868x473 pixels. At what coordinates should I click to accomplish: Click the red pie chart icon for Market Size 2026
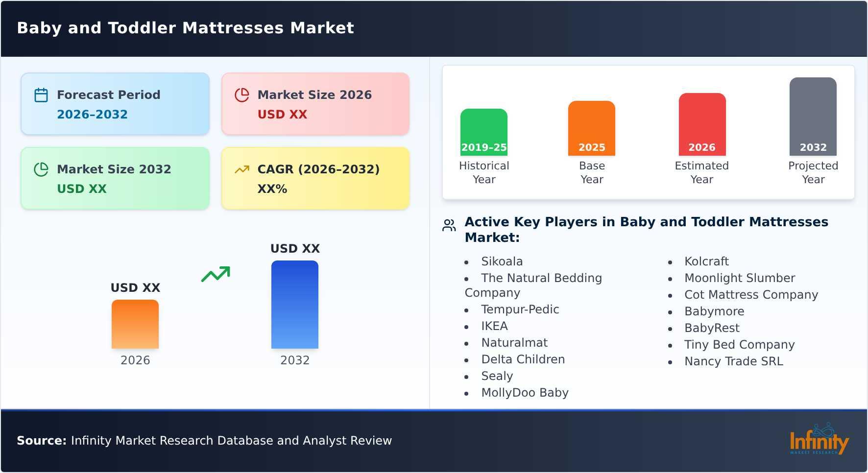click(242, 95)
